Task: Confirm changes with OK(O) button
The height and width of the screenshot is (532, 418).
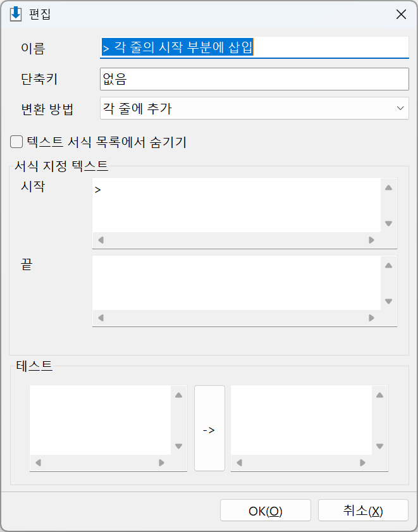Action: coord(266,510)
